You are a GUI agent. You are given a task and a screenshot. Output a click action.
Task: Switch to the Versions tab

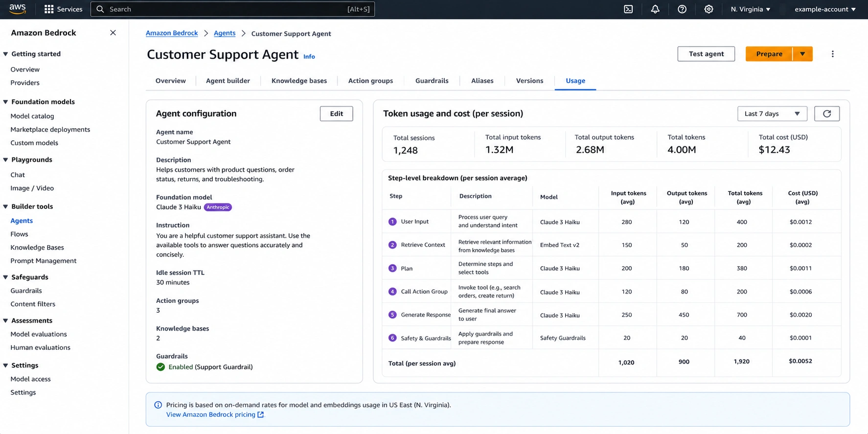coord(529,81)
